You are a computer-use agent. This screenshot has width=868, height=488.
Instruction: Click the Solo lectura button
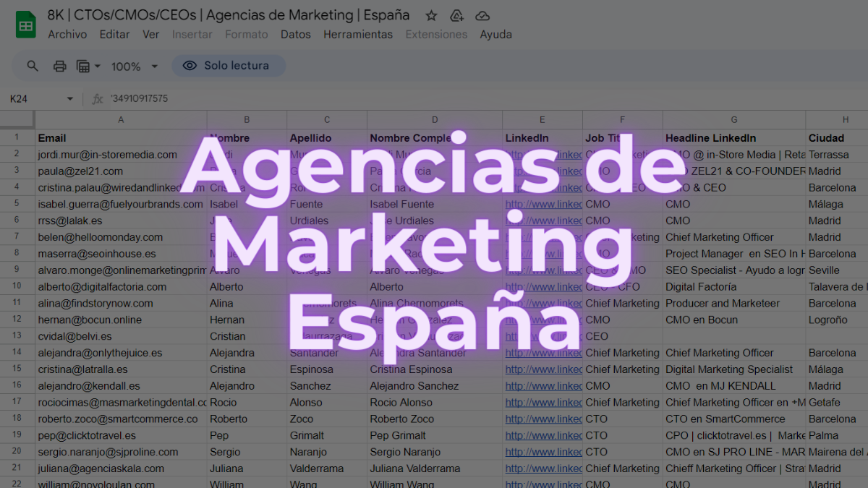pos(229,66)
